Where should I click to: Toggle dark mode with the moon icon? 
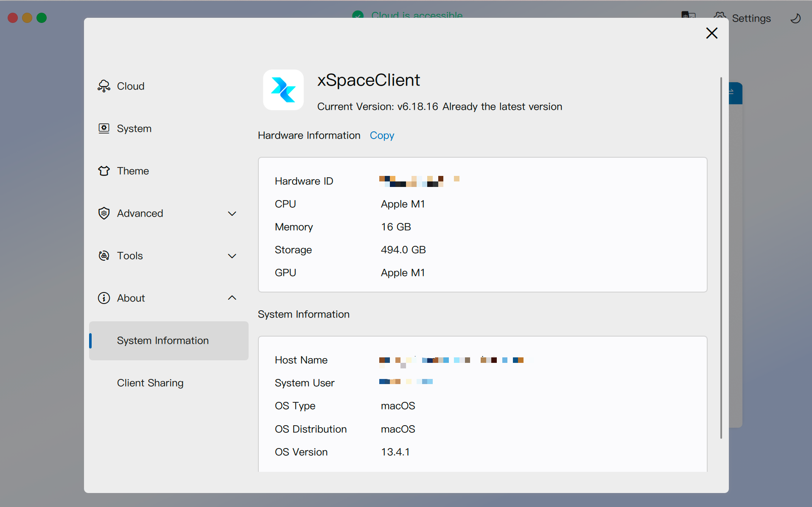pos(795,18)
